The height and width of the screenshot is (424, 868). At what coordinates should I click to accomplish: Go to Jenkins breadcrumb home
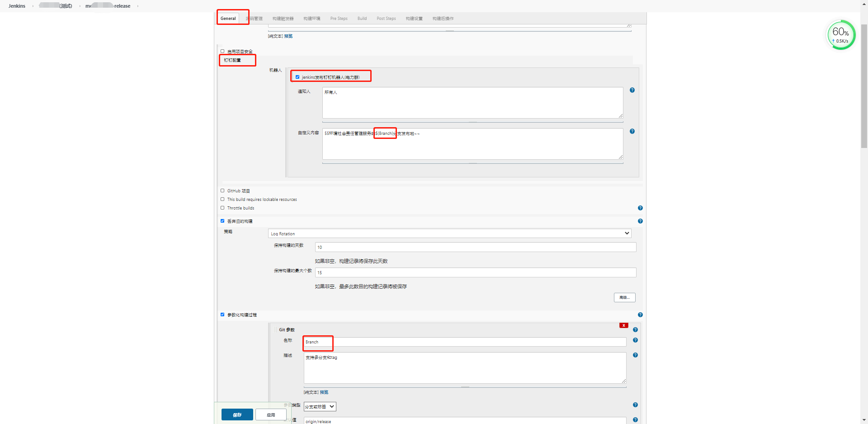coord(17,6)
